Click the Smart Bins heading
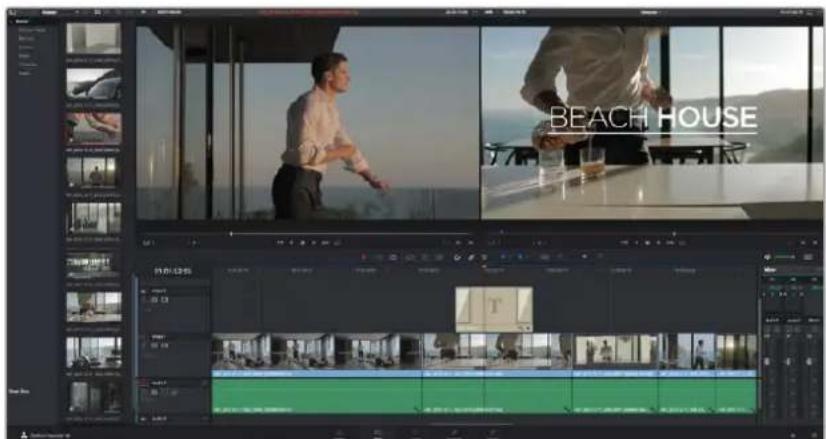The height and width of the screenshot is (439, 826). click(x=17, y=392)
